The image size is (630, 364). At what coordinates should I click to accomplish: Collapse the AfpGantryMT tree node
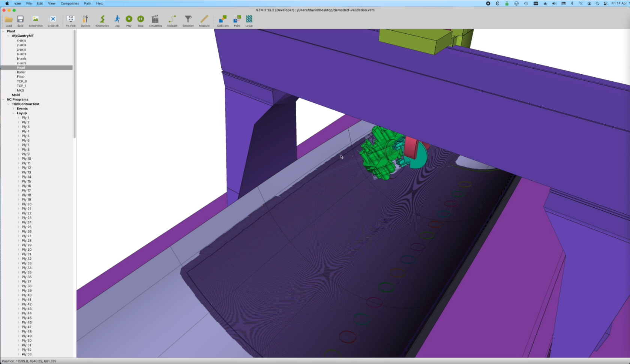pyautogui.click(x=8, y=36)
